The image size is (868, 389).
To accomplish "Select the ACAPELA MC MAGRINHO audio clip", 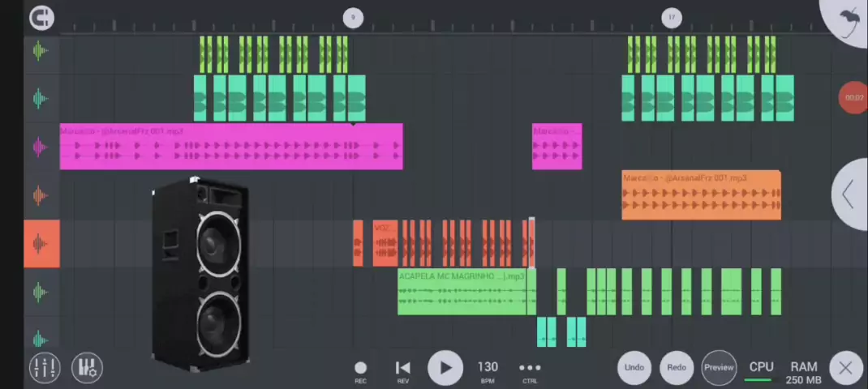I will click(x=462, y=293).
